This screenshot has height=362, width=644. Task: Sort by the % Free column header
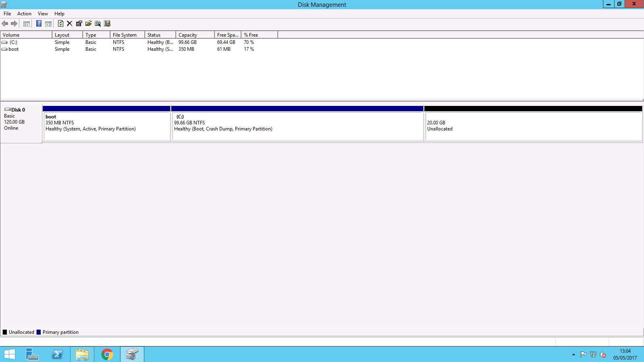click(x=260, y=35)
